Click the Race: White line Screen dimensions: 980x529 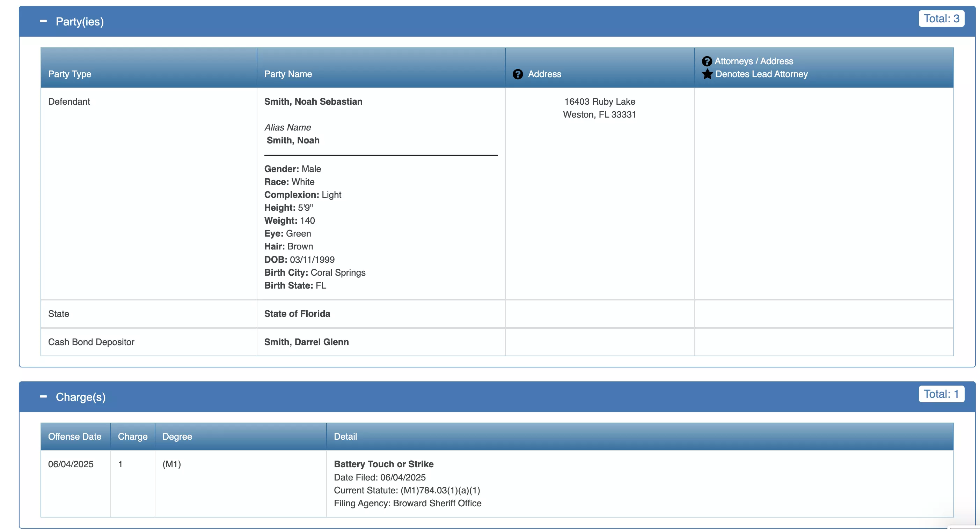[x=289, y=182]
